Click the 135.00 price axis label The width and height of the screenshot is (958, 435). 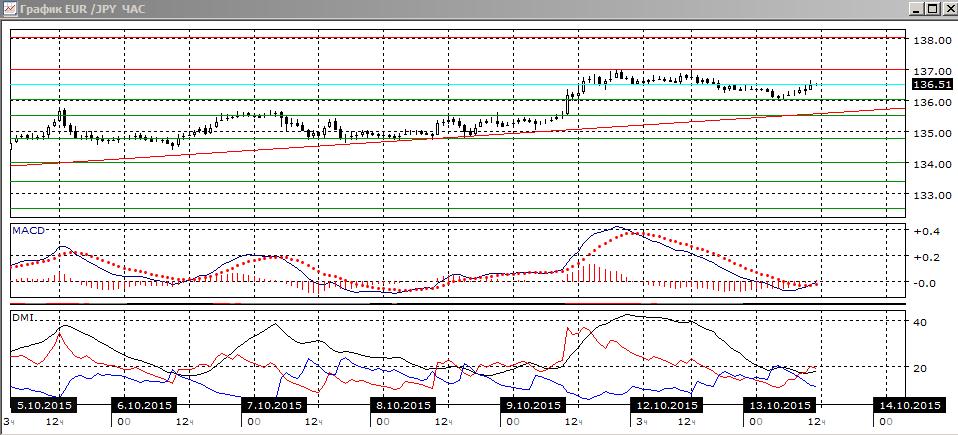(x=932, y=133)
